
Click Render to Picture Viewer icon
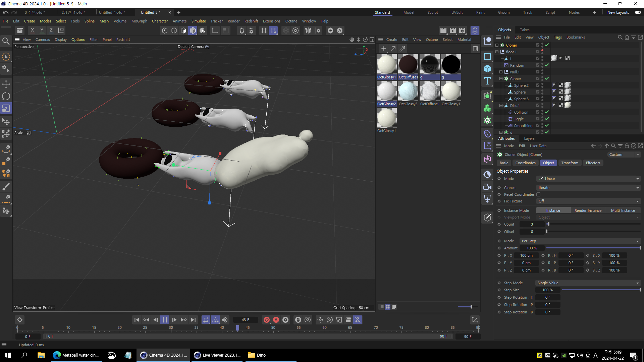(x=453, y=31)
